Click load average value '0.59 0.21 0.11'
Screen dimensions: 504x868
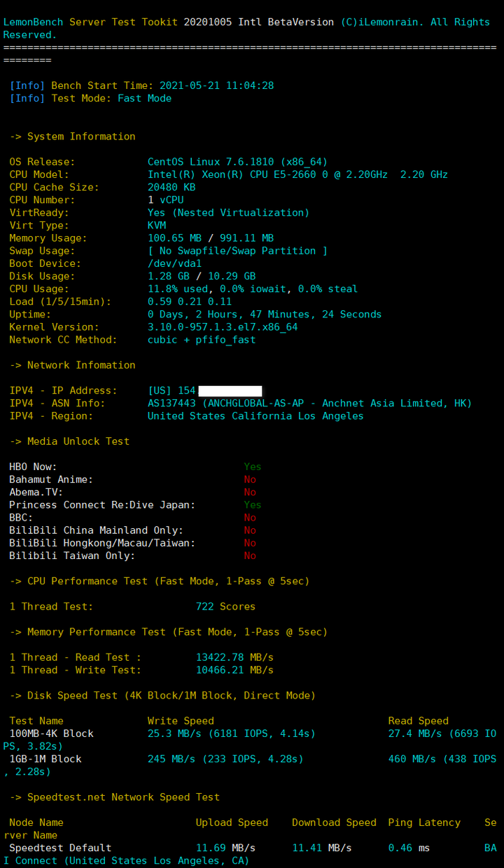(x=190, y=301)
